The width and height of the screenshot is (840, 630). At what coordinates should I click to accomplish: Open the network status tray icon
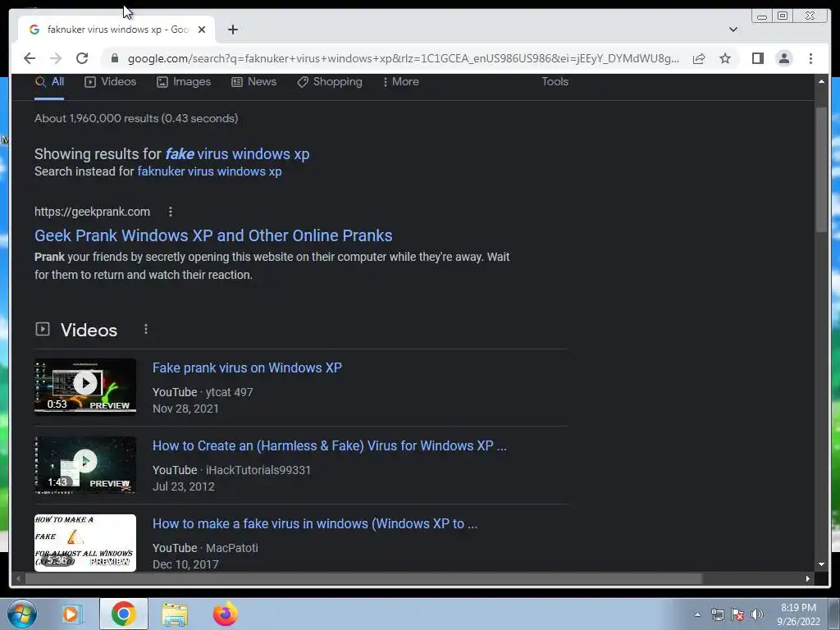pos(717,614)
